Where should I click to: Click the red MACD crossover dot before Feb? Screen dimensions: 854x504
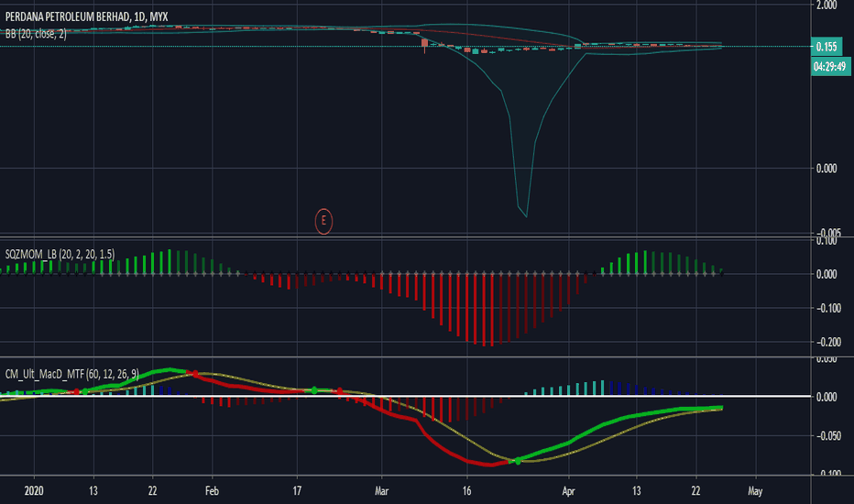coord(195,373)
